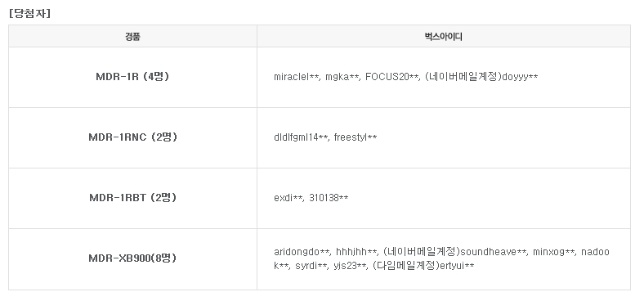Select the 경품 column header
This screenshot has width=644, height=301.
[x=132, y=36]
